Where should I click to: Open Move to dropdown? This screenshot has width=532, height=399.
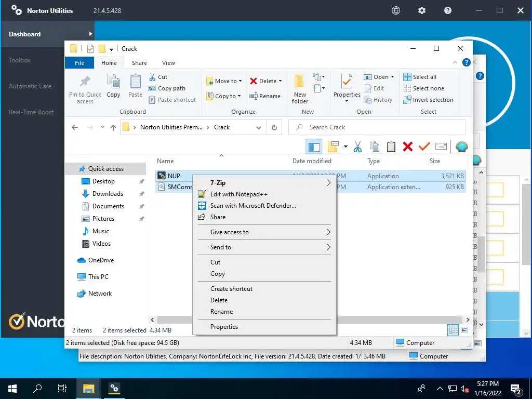click(x=224, y=81)
